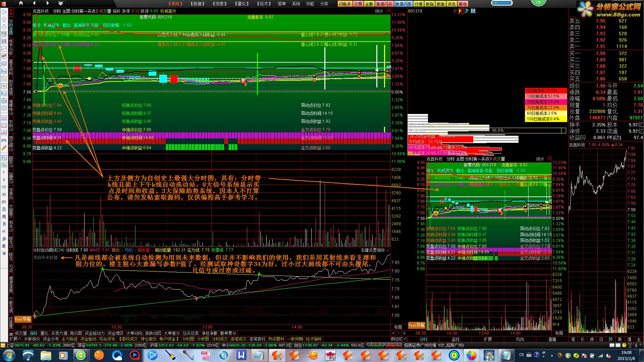
Task: Select the 直播 tab under the small chart
Action: tap(552, 339)
